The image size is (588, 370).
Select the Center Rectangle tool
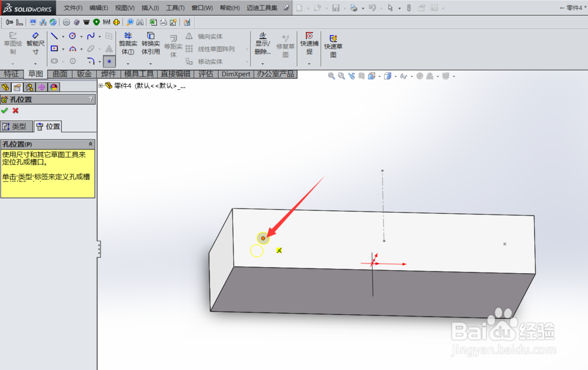point(54,49)
